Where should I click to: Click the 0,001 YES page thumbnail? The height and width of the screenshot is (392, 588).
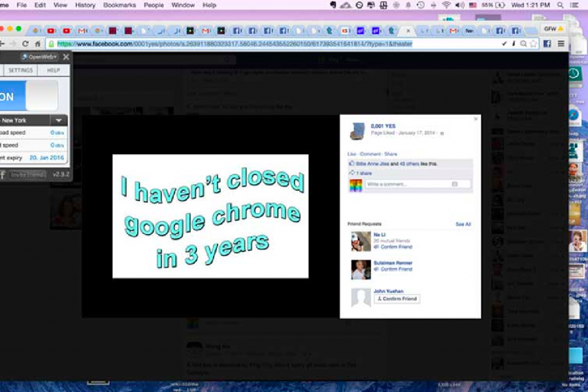(357, 131)
